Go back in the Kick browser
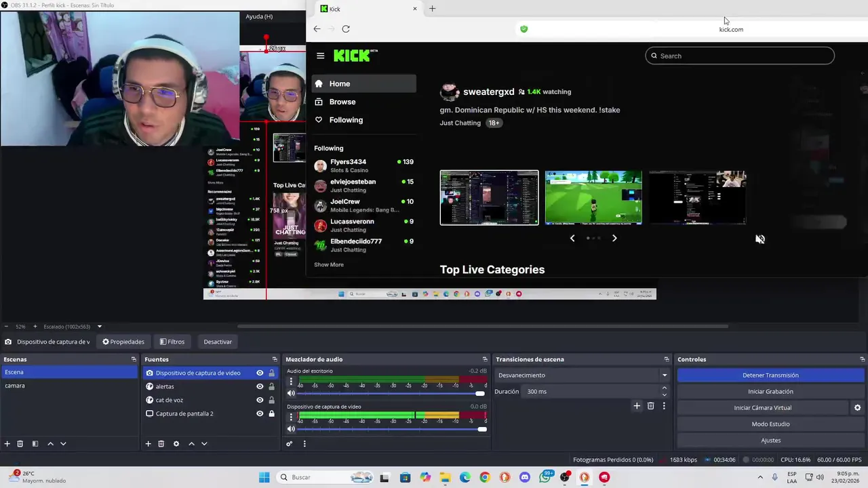Viewport: 868px width, 488px height. tap(317, 29)
